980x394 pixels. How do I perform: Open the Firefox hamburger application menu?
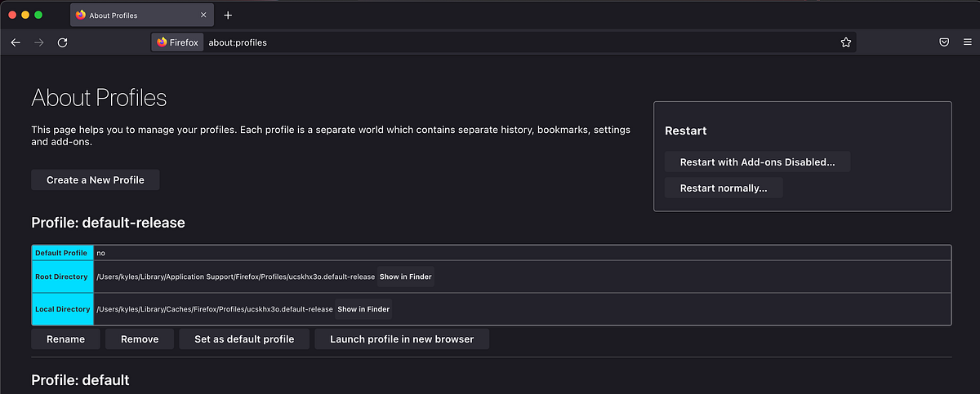point(967,42)
